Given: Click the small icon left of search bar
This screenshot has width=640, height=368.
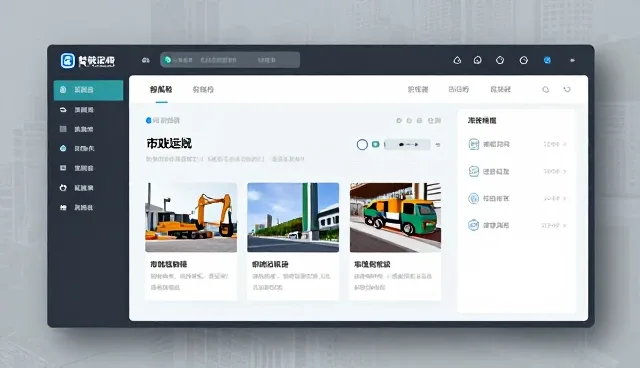Looking at the screenshot, I should coord(146,60).
